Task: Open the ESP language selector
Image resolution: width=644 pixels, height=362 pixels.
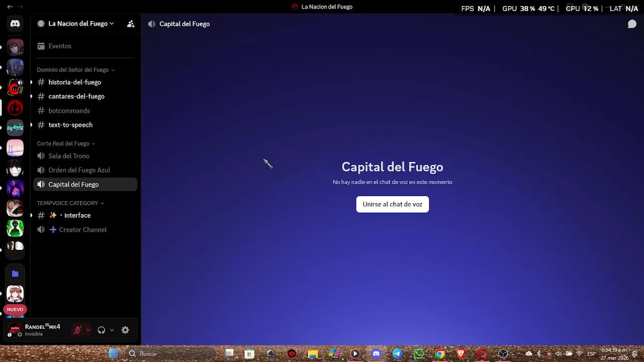Action: coord(592,354)
